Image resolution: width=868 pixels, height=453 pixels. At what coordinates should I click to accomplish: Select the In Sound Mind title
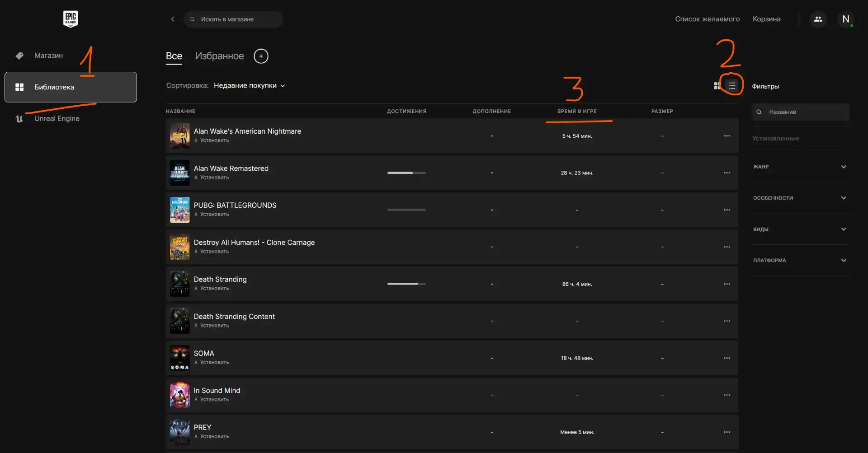click(217, 391)
